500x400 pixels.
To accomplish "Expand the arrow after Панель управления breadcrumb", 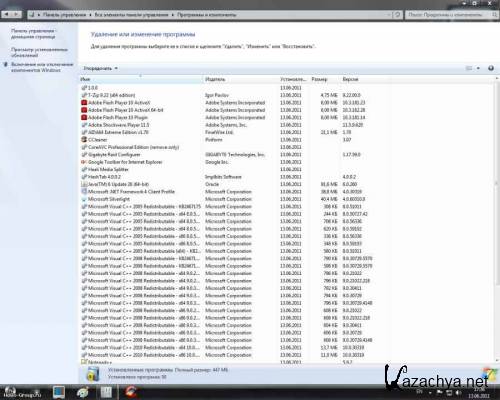I will point(90,15).
